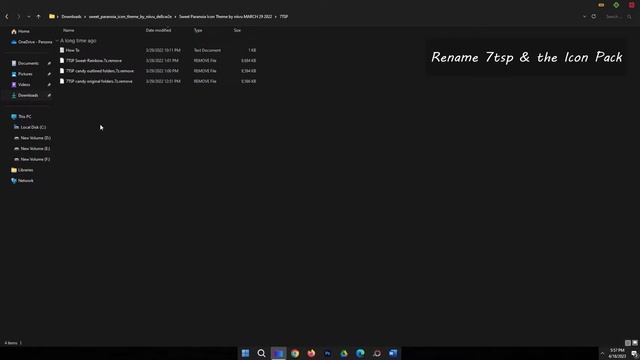
Task: Click the How To file icon
Action: [x=62, y=50]
